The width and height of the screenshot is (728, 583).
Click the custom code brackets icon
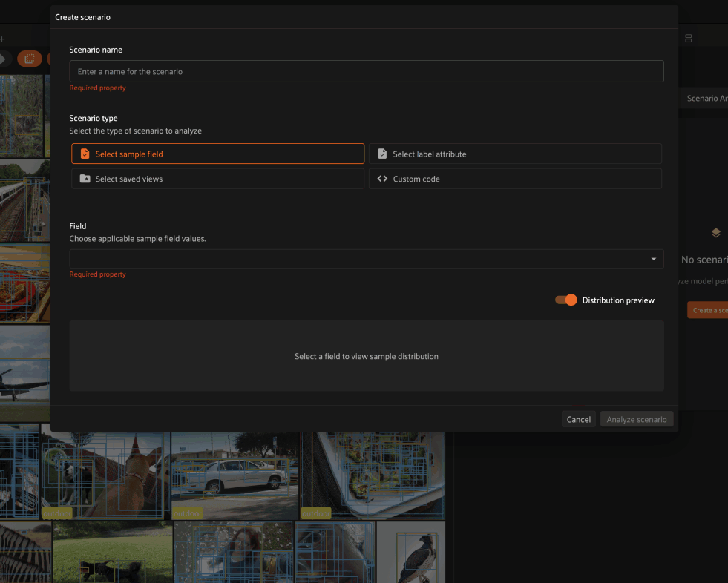click(x=382, y=179)
